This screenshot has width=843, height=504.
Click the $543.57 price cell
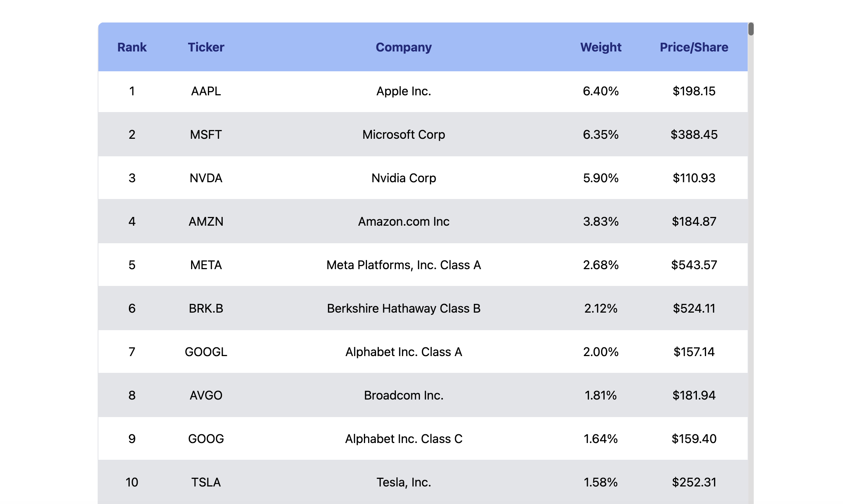[x=694, y=265]
